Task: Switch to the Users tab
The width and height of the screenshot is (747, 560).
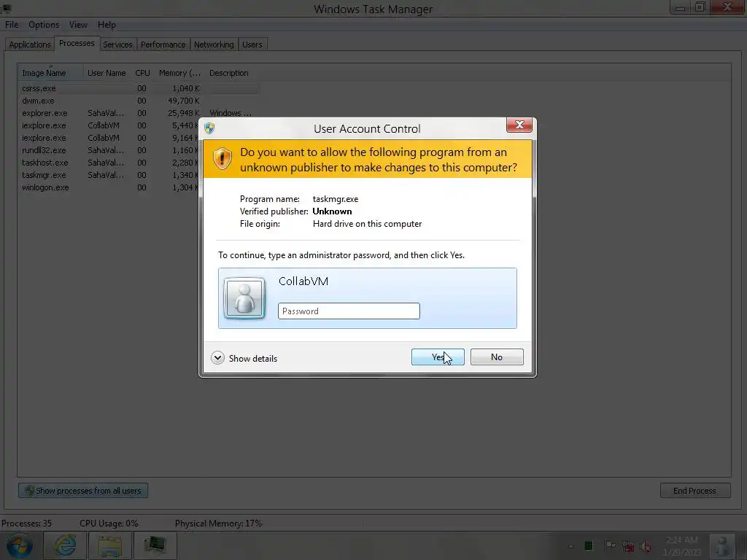Action: 252,44
